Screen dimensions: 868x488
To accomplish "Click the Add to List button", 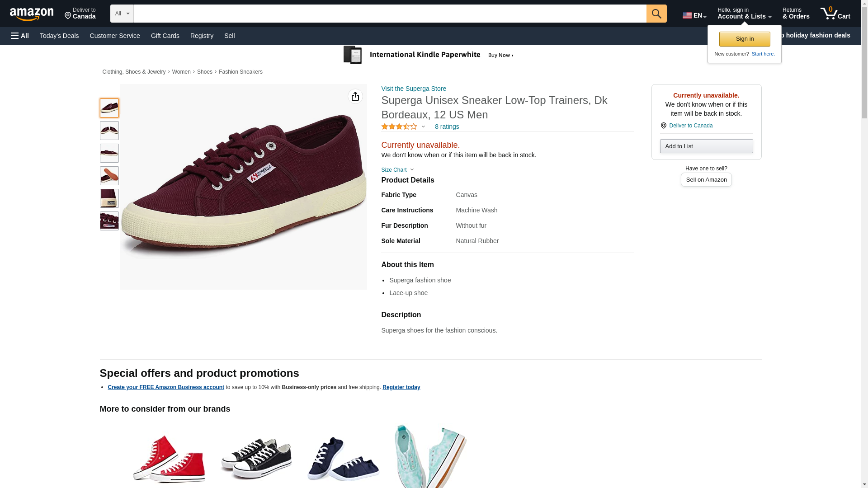I will [x=706, y=146].
